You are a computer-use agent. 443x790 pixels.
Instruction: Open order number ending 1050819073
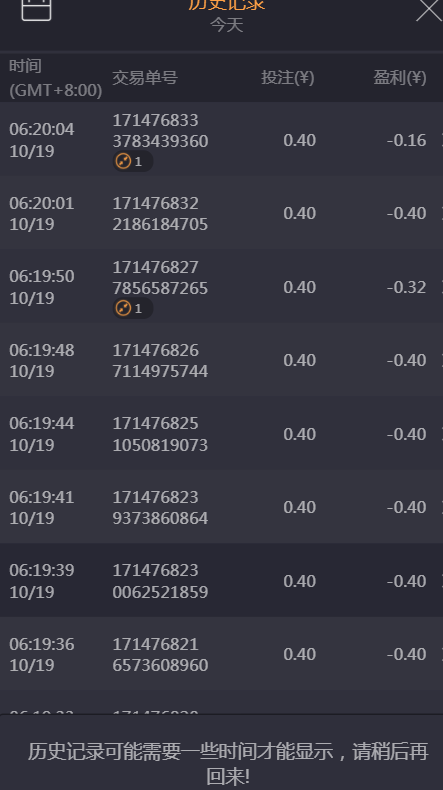tap(160, 434)
